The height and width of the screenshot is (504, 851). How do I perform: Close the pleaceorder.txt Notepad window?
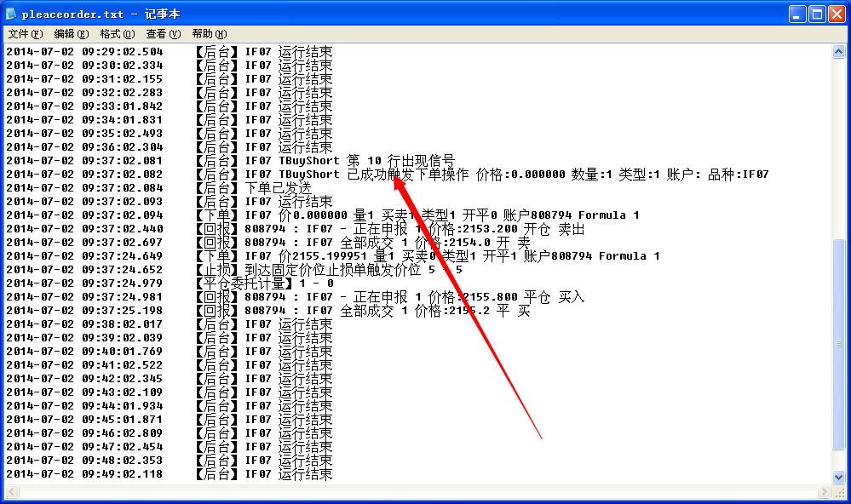click(x=837, y=14)
